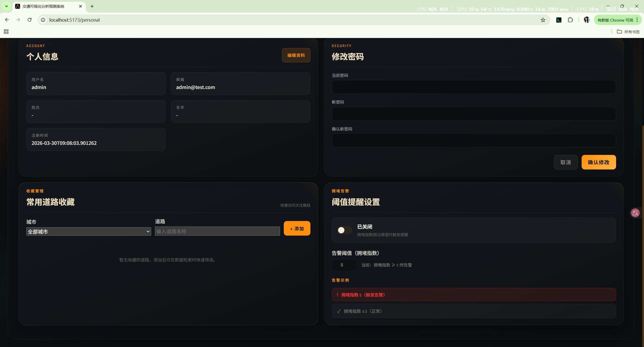Reload the page with refresh icon
This screenshot has height=347, width=644.
29,20
